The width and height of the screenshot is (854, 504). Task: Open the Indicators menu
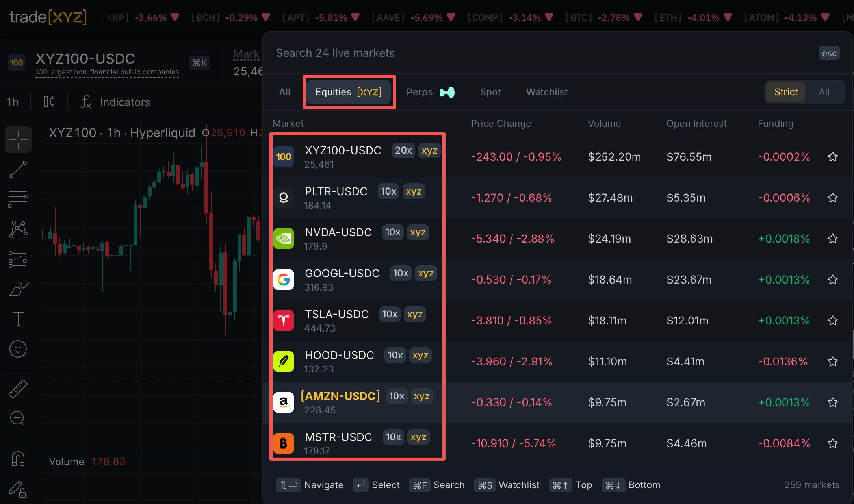coord(115,102)
